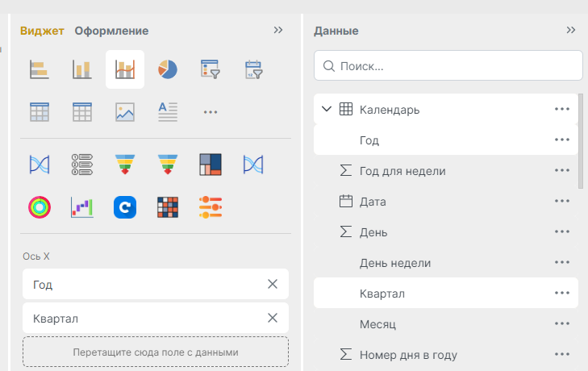Select the orange sliders widget icon
Screen dimensions: 588x371
[211, 207]
